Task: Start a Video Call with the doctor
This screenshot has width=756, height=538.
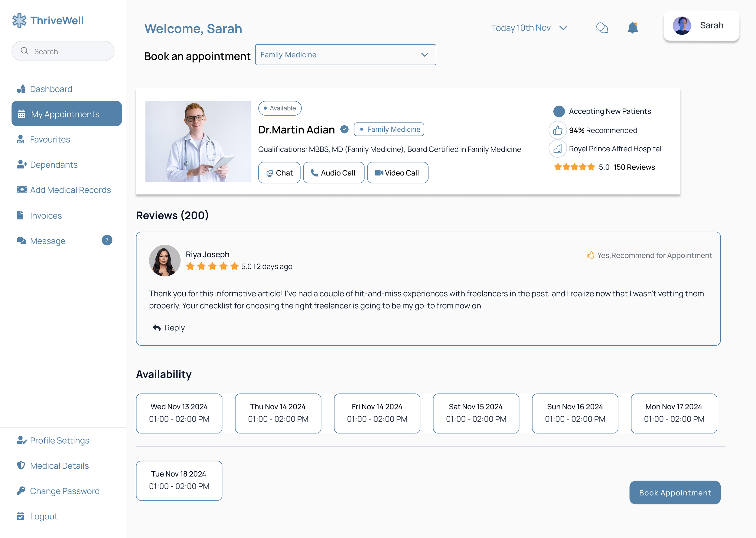Action: click(x=397, y=173)
